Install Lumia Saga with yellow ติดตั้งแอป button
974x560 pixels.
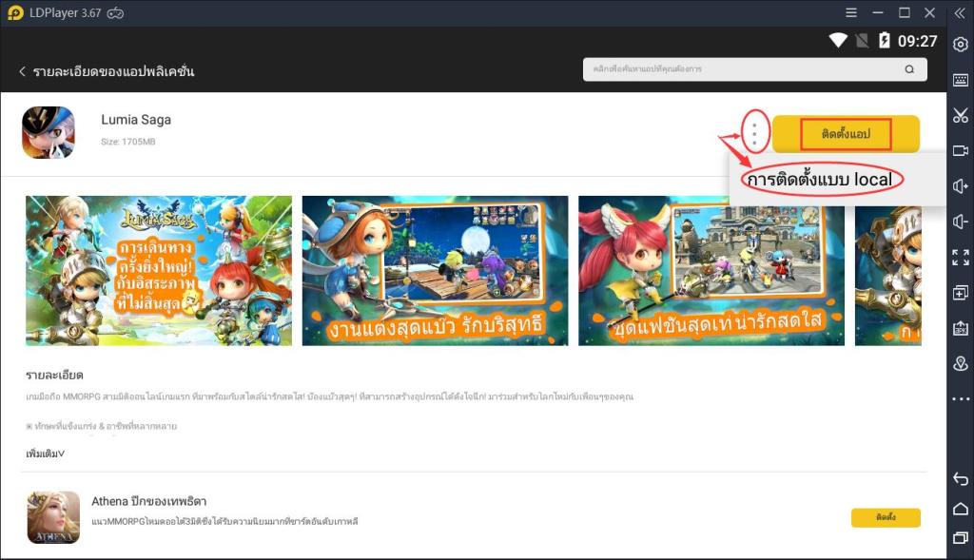pyautogui.click(x=846, y=133)
